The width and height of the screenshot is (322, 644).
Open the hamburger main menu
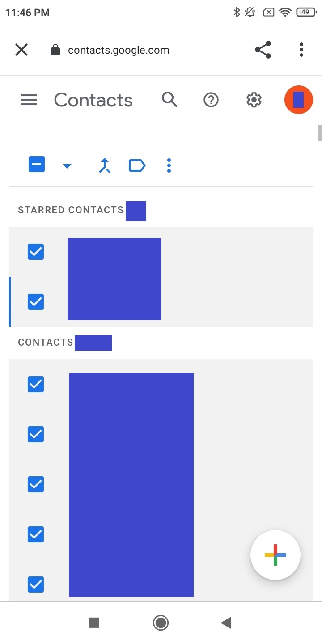click(29, 100)
